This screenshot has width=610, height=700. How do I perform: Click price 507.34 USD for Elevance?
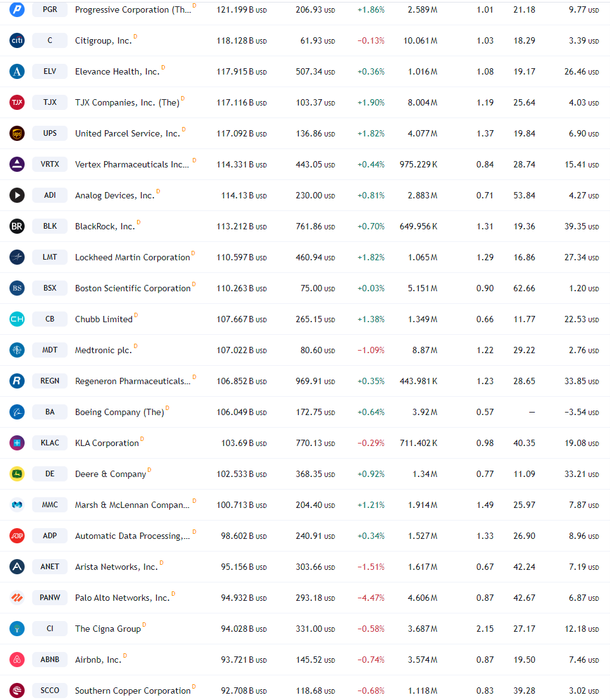click(315, 71)
